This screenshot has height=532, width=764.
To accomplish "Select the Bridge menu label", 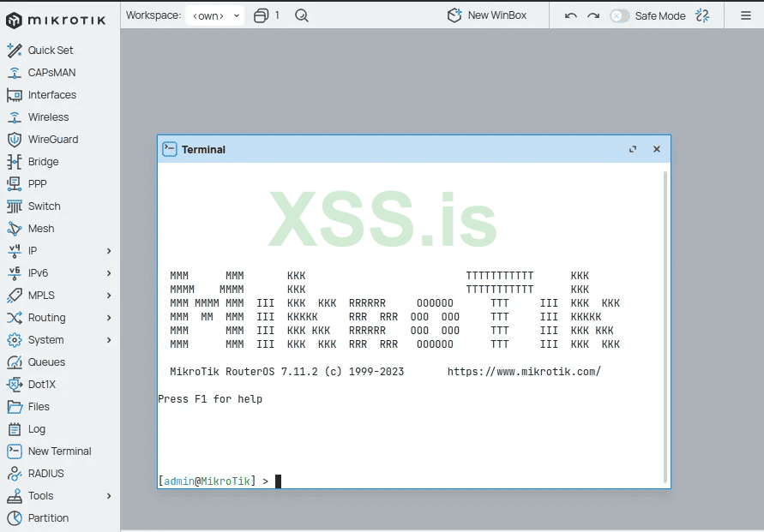I will click(44, 162).
